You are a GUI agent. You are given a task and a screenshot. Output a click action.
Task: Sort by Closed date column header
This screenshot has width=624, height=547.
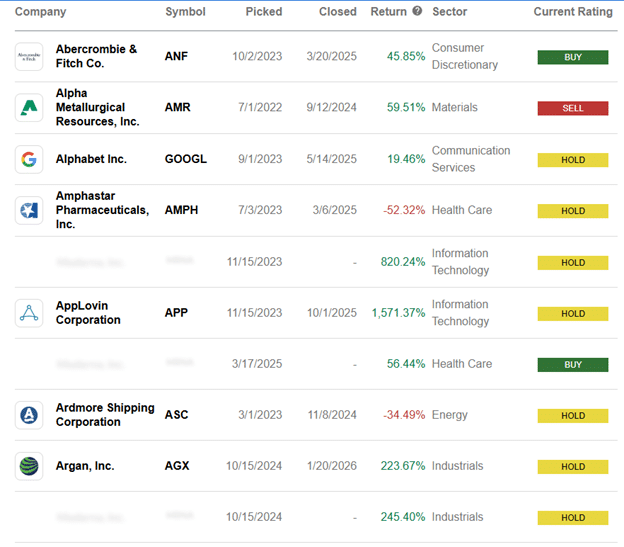pos(337,12)
